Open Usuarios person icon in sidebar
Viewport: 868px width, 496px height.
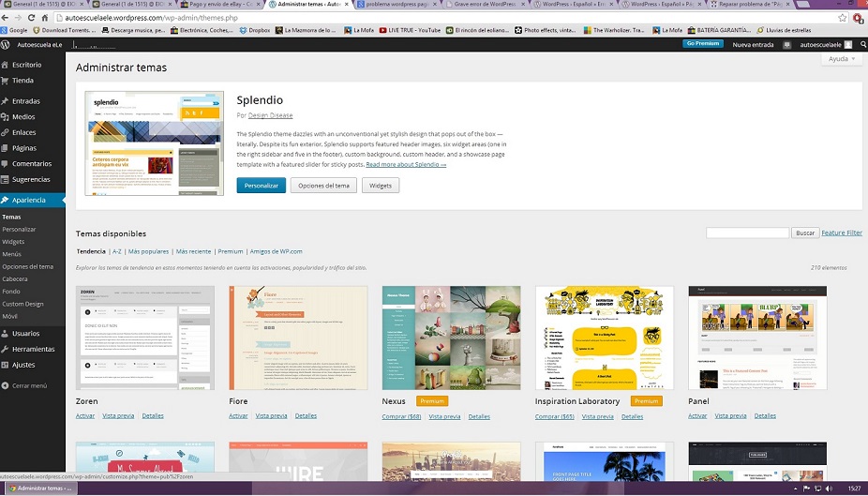point(5,334)
